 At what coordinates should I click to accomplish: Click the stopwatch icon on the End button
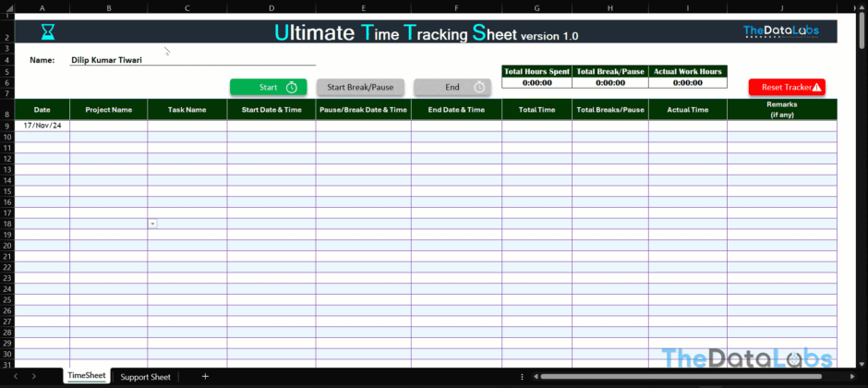[x=480, y=87]
